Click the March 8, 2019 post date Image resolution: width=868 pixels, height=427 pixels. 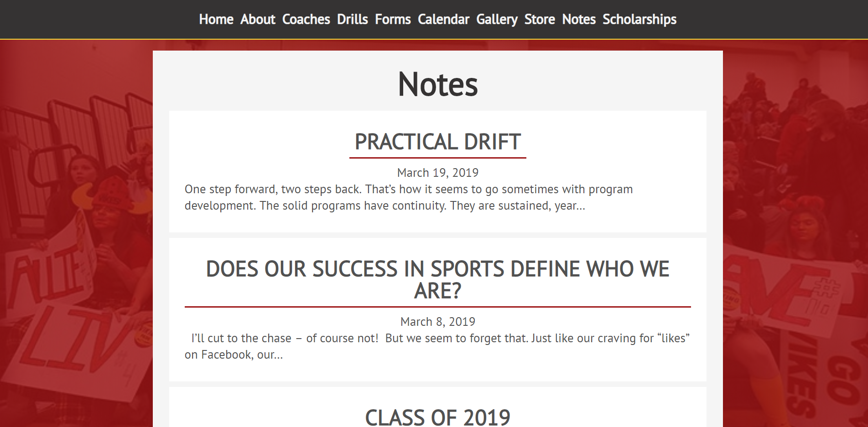pyautogui.click(x=437, y=322)
